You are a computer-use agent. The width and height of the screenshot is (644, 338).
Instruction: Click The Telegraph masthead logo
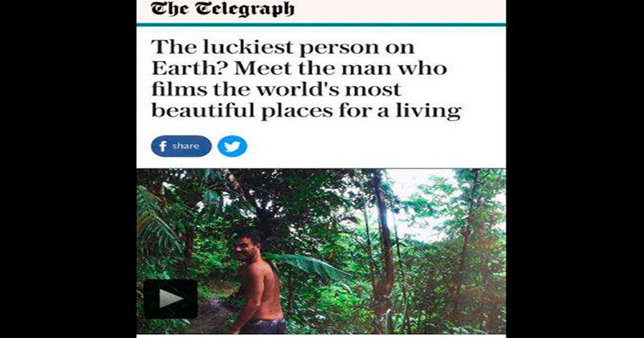(x=222, y=9)
